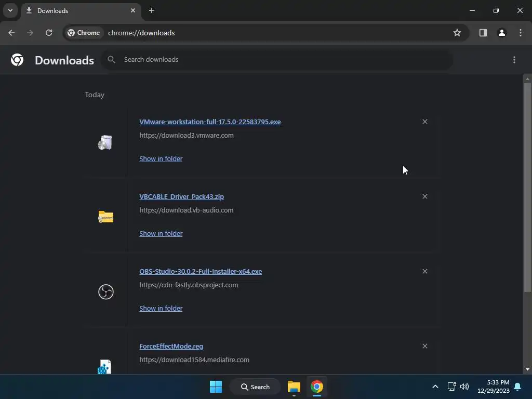Click the https://download3.vmware.com source text
The height and width of the screenshot is (399, 532).
pos(187,136)
